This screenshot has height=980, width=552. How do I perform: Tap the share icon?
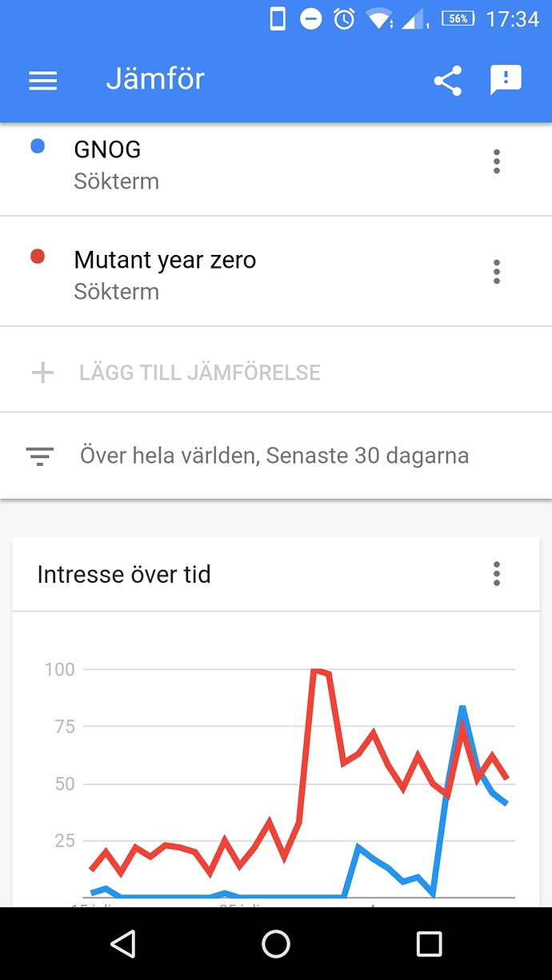click(447, 81)
